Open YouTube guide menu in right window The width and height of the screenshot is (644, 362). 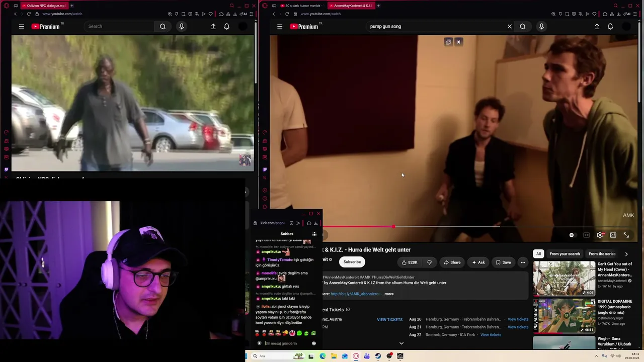tap(280, 27)
